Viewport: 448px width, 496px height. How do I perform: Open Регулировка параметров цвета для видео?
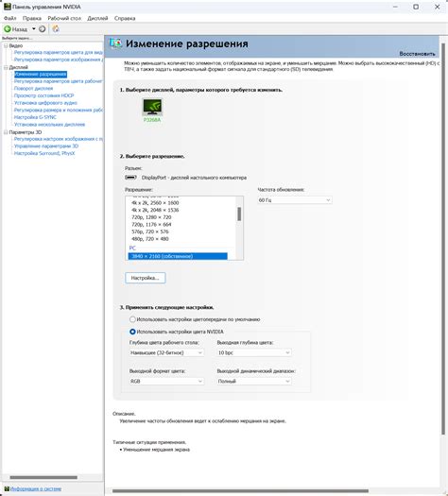59,52
